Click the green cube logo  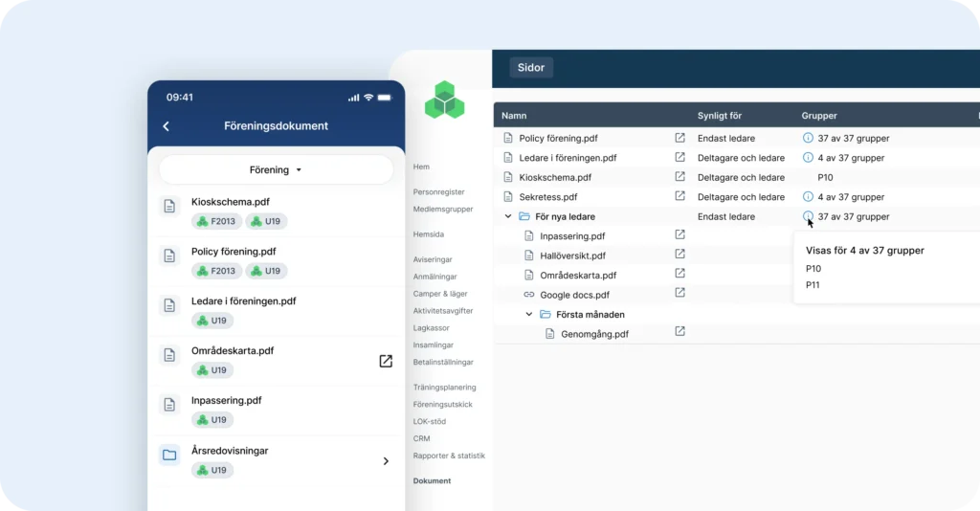(x=444, y=101)
